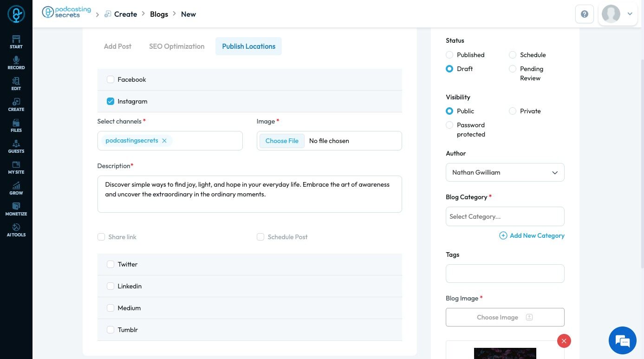Open the MONETIZE section

pos(16,209)
